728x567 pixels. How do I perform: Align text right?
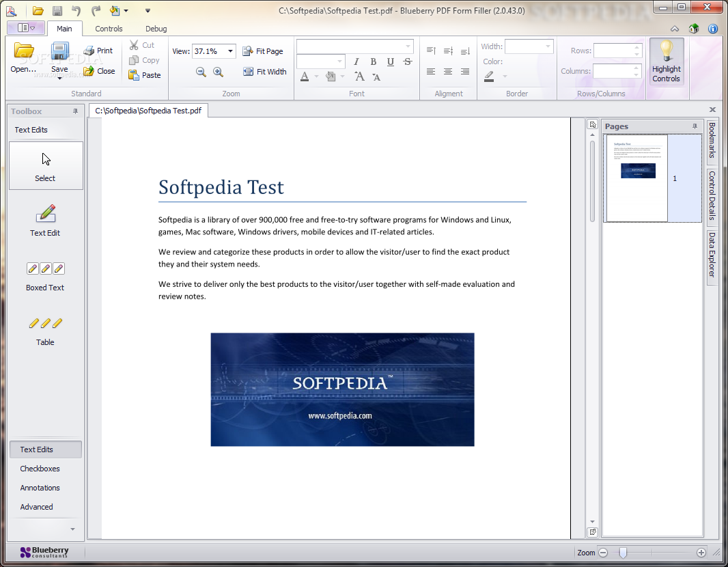click(x=465, y=72)
